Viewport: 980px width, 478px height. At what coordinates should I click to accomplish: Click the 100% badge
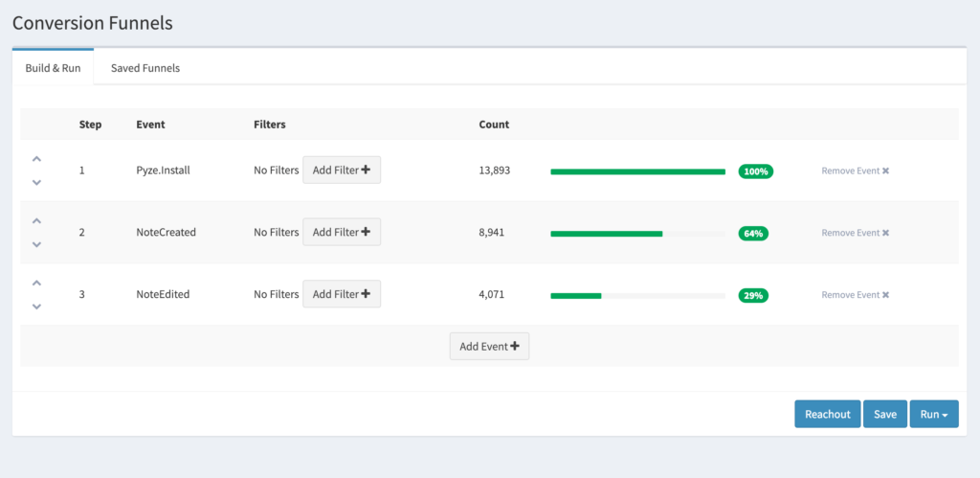pos(756,171)
